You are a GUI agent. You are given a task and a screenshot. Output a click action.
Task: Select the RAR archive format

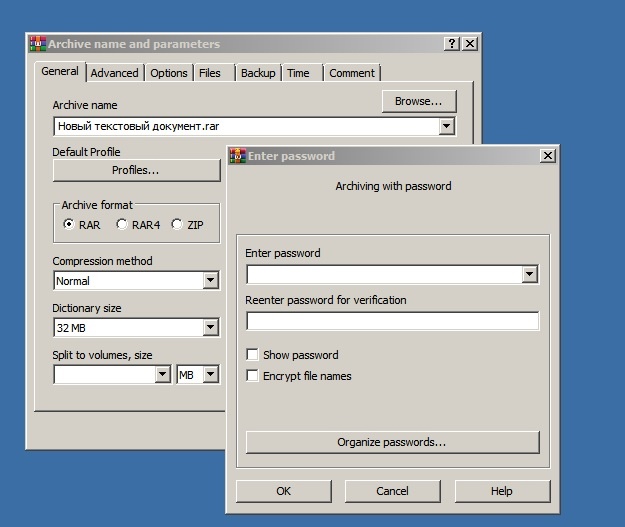82,225
